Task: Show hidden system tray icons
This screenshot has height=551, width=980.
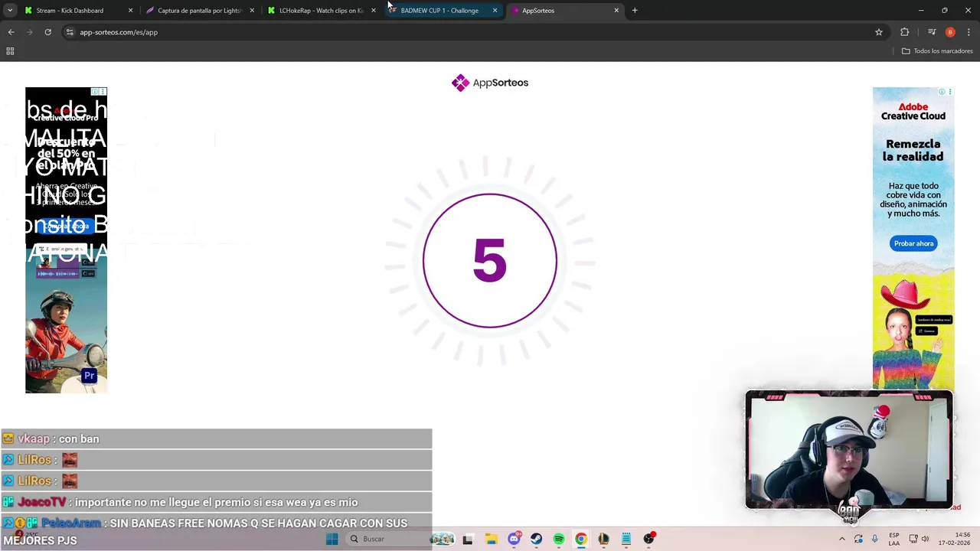Action: pyautogui.click(x=841, y=539)
